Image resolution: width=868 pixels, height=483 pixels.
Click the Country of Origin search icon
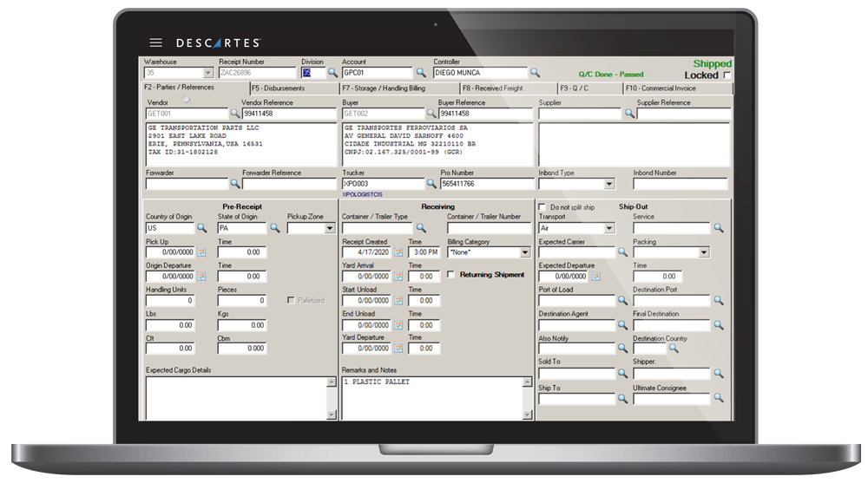202,228
